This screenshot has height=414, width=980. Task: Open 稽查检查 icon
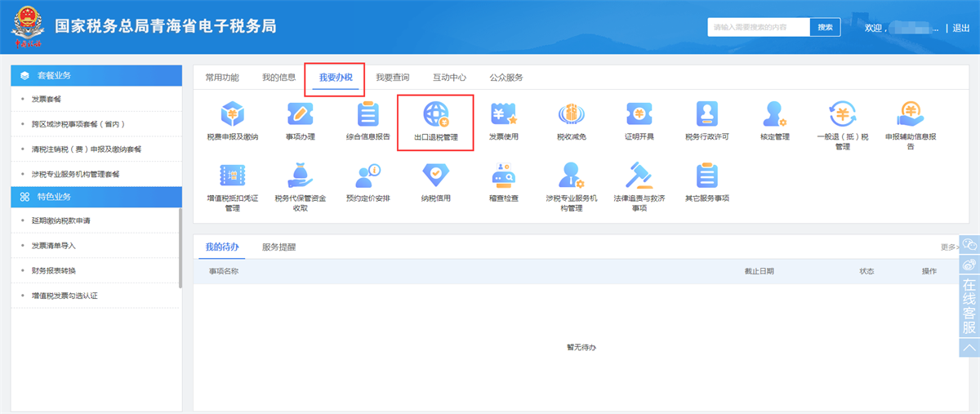pos(503,176)
